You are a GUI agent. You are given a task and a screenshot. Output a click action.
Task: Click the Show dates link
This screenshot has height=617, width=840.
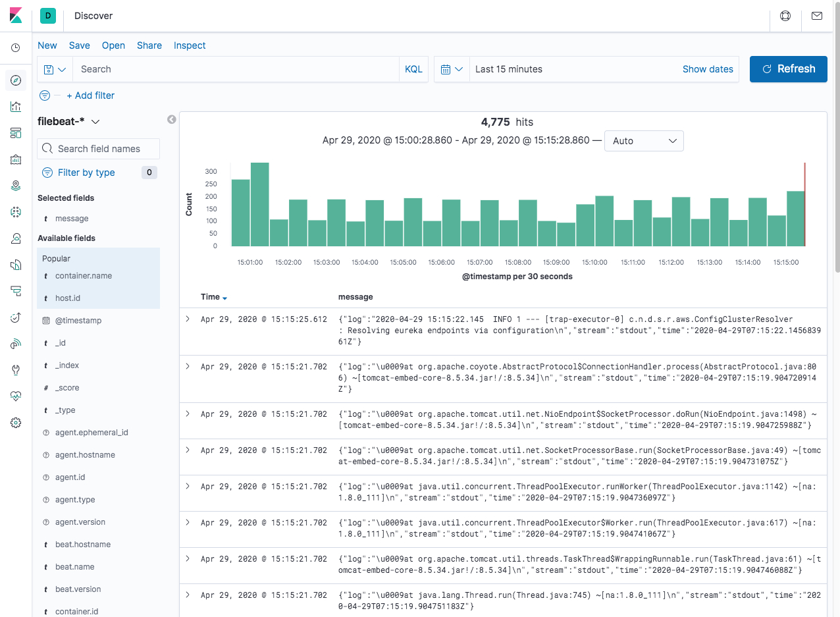[x=708, y=69]
